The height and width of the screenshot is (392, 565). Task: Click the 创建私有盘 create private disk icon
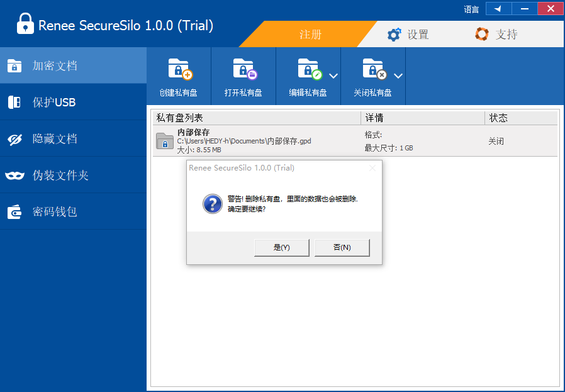(180, 69)
